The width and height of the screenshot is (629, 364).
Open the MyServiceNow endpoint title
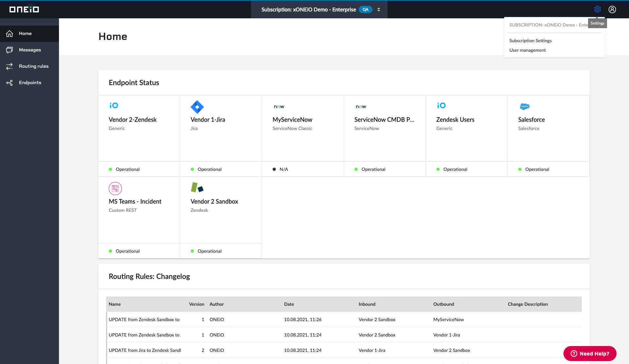[292, 119]
